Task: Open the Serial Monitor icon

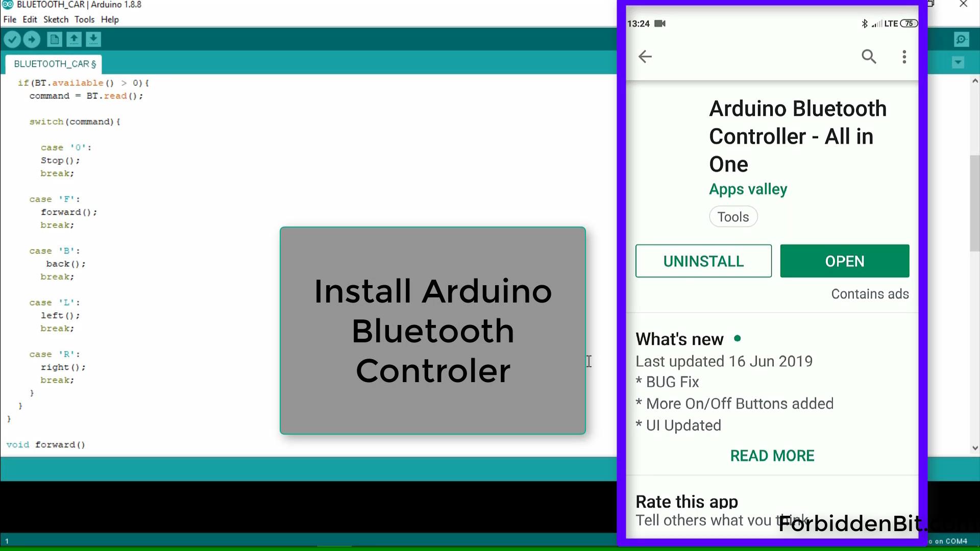Action: pyautogui.click(x=961, y=39)
